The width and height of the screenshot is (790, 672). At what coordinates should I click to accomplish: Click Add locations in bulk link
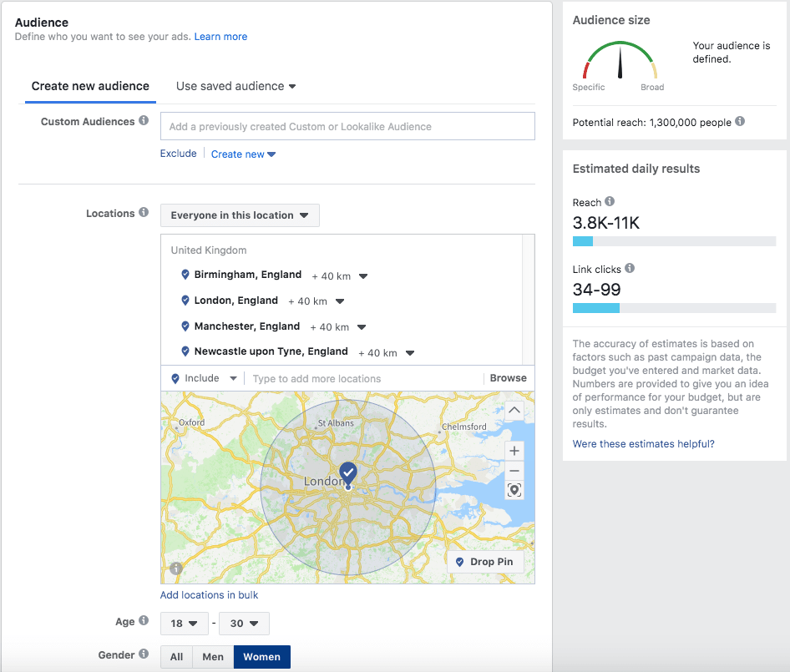point(209,595)
